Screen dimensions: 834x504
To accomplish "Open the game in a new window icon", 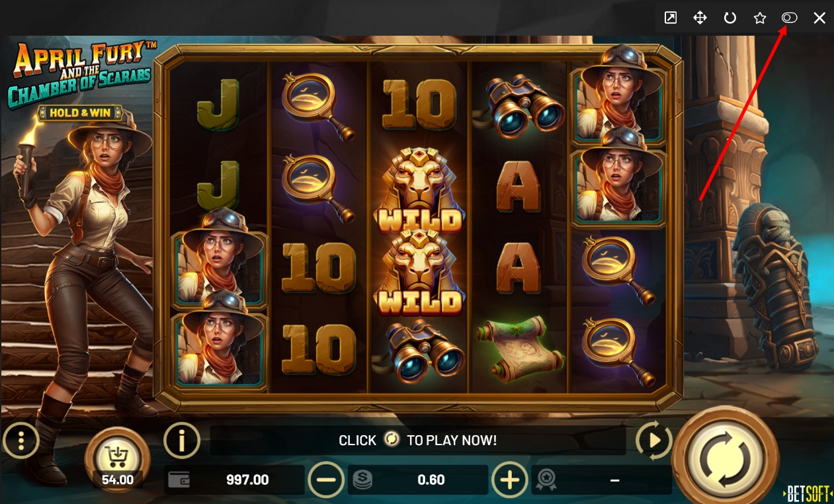I will tap(671, 18).
